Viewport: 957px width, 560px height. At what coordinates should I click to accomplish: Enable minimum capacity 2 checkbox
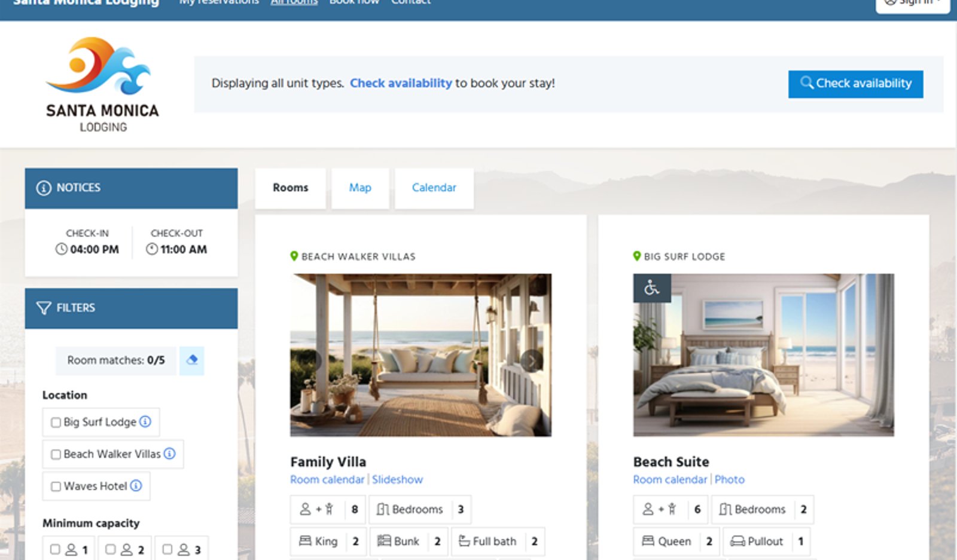111,549
